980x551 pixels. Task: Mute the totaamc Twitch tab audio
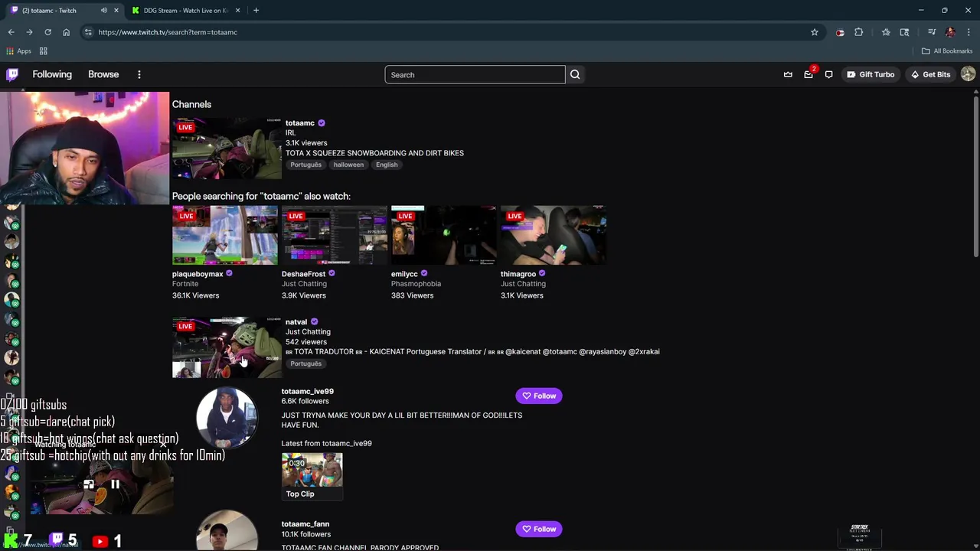(x=103, y=11)
